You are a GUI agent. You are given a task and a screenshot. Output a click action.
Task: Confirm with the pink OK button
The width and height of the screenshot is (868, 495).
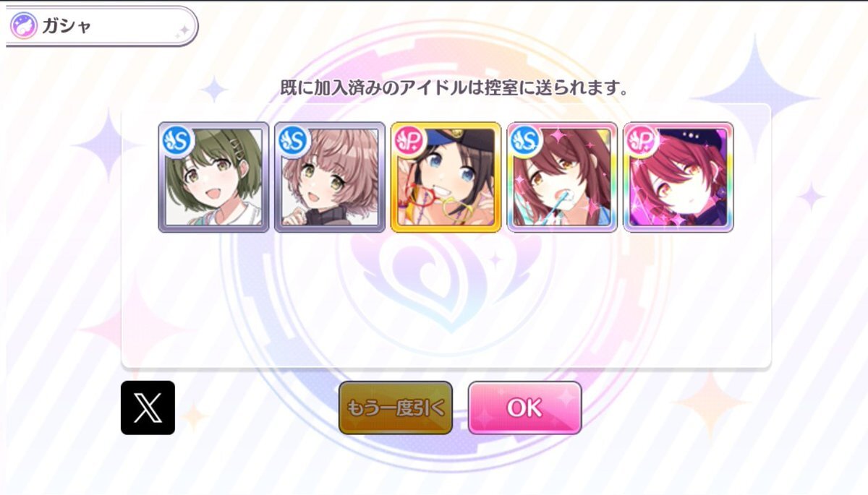(x=524, y=408)
